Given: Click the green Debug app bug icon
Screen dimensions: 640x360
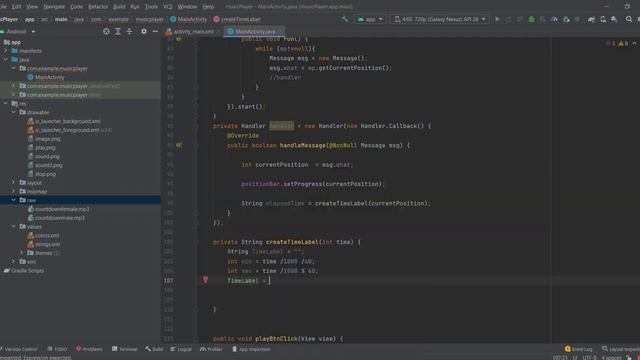Looking at the screenshot, I should [531, 19].
